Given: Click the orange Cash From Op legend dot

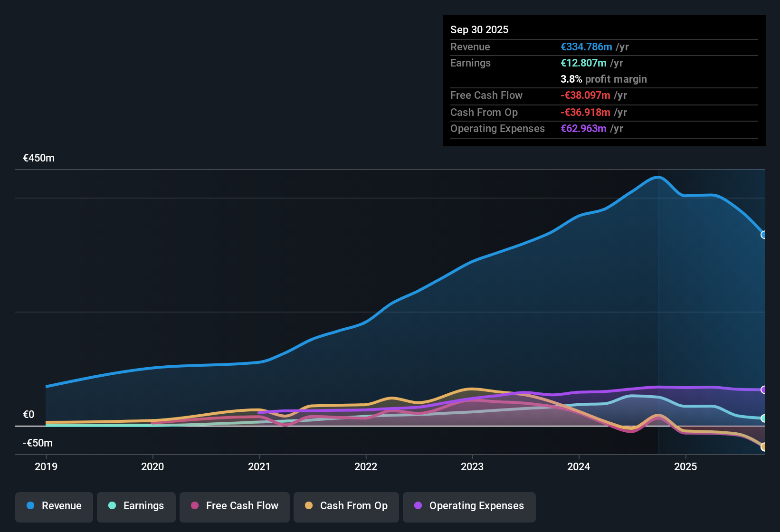Looking at the screenshot, I should click(x=308, y=506).
